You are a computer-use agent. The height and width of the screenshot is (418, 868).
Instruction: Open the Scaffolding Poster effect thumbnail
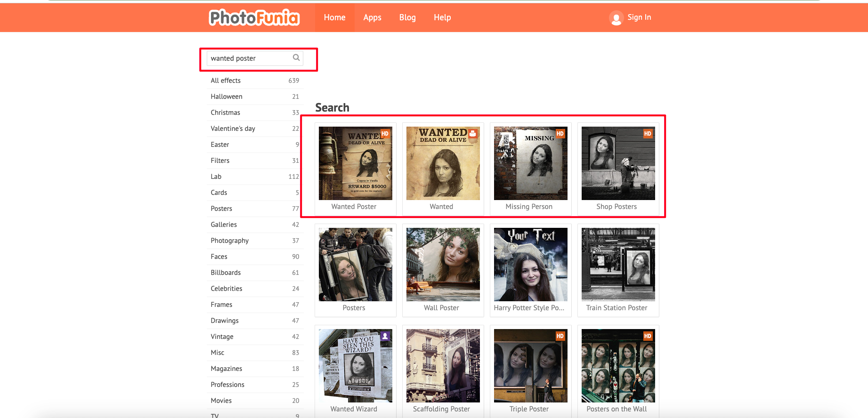443,366
